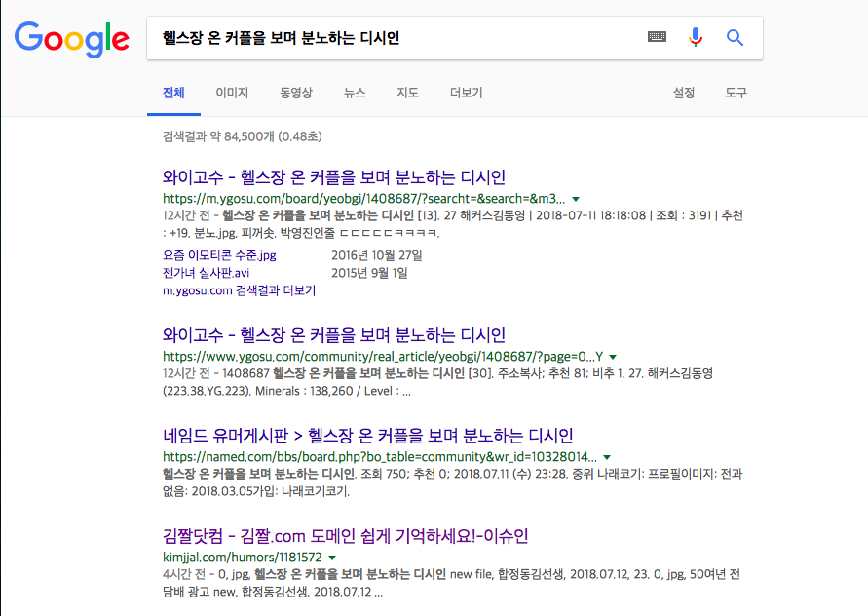Screen dimensions: 868x616
Task: Open the 네임드 유머게시판 result
Action: (367, 436)
